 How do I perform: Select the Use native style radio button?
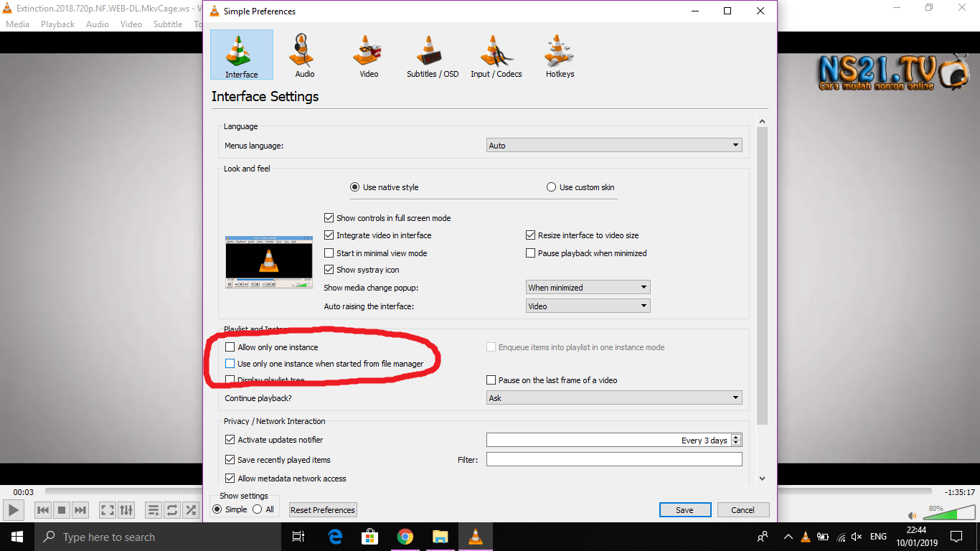354,187
